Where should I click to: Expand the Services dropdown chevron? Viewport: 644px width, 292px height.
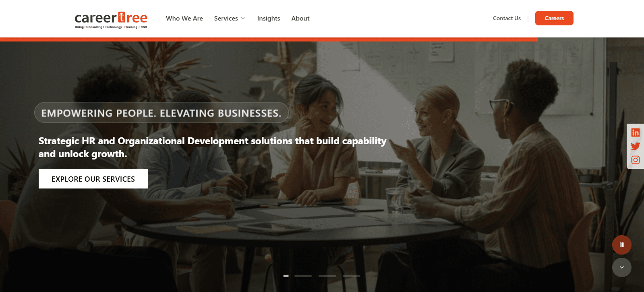point(243,19)
